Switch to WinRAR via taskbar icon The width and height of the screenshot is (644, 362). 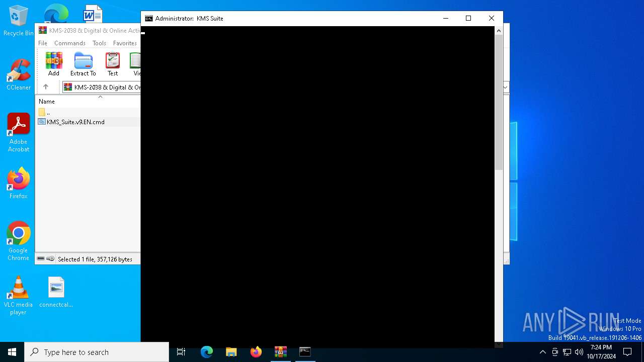coord(281,352)
